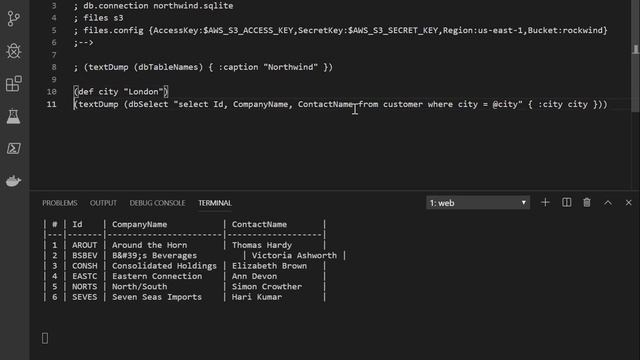Kill terminal with trash icon
Image resolution: width=640 pixels, height=360 pixels.
point(587,202)
